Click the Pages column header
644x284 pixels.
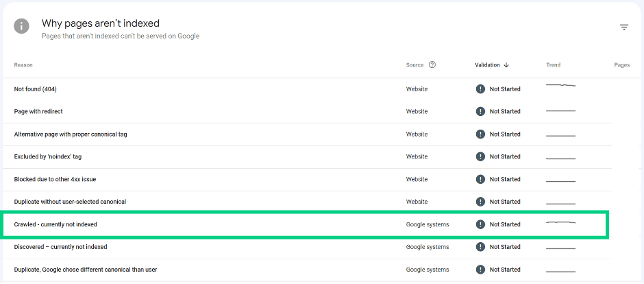click(x=622, y=65)
